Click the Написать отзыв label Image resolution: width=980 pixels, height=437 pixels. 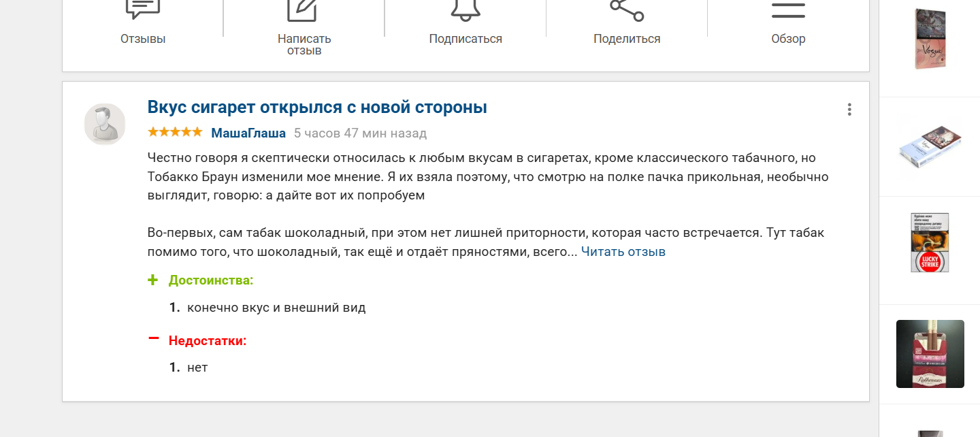point(304,45)
